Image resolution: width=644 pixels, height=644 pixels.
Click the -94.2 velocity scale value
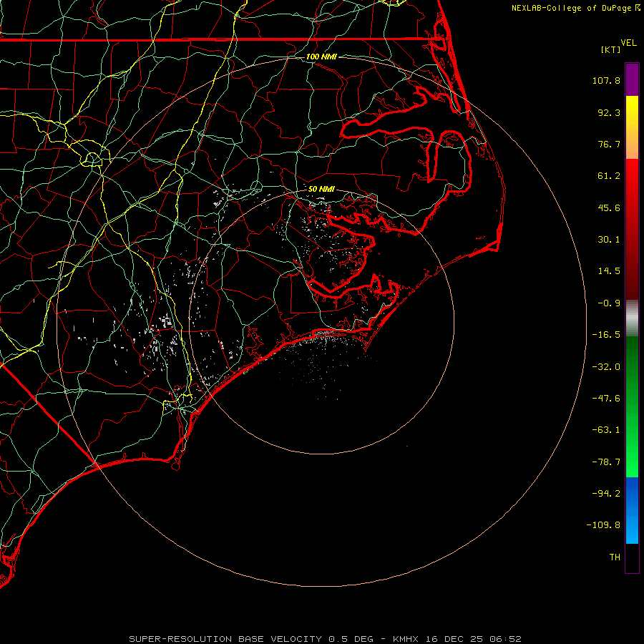(x=606, y=493)
